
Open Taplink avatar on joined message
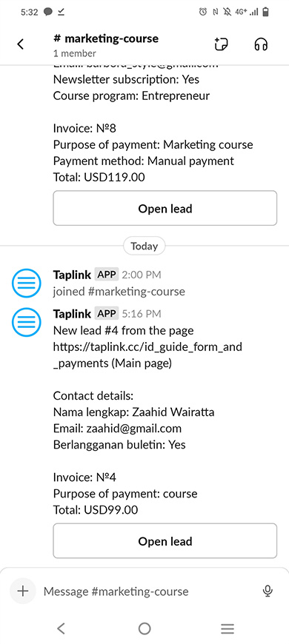pos(27,283)
